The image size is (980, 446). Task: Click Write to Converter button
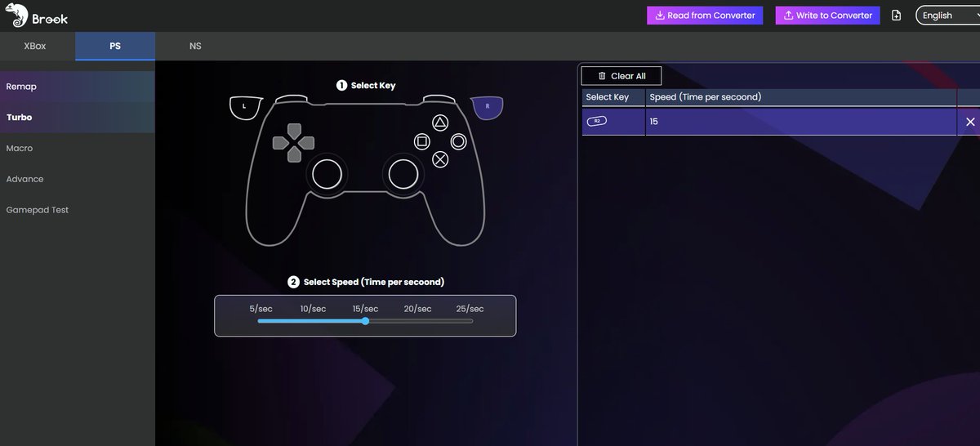click(x=827, y=16)
